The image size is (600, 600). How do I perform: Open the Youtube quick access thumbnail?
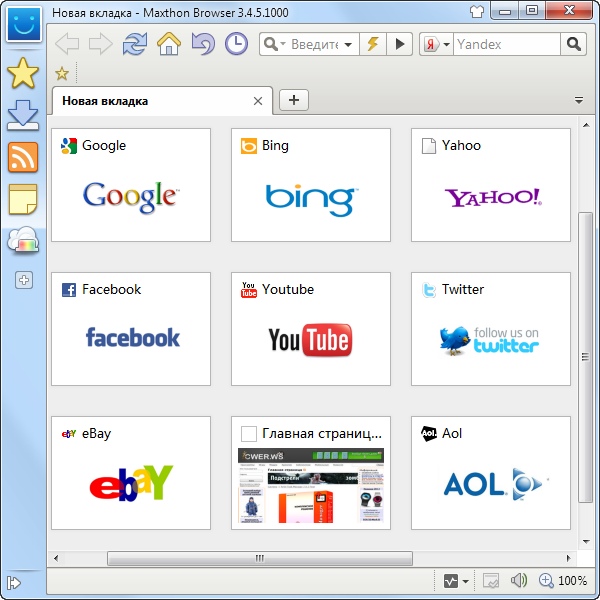coord(310,329)
